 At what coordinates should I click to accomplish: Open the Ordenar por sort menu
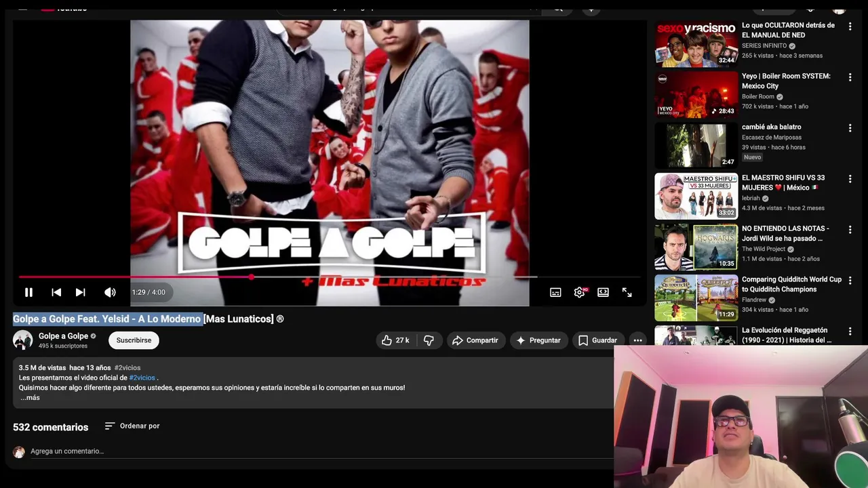click(132, 426)
